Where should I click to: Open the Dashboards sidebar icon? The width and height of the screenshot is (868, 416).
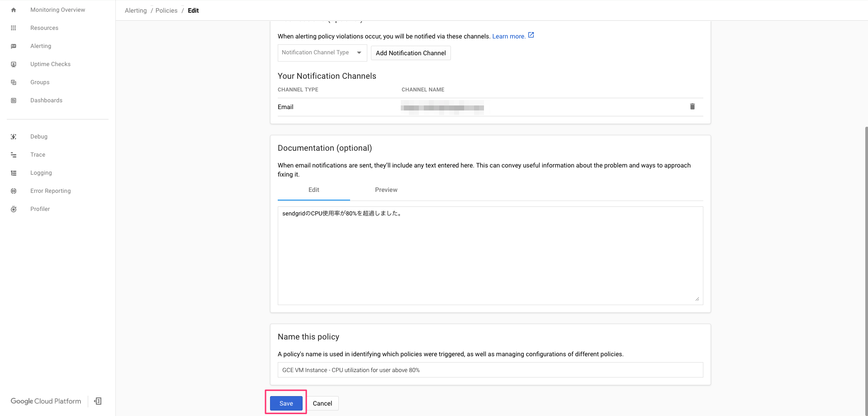point(13,100)
